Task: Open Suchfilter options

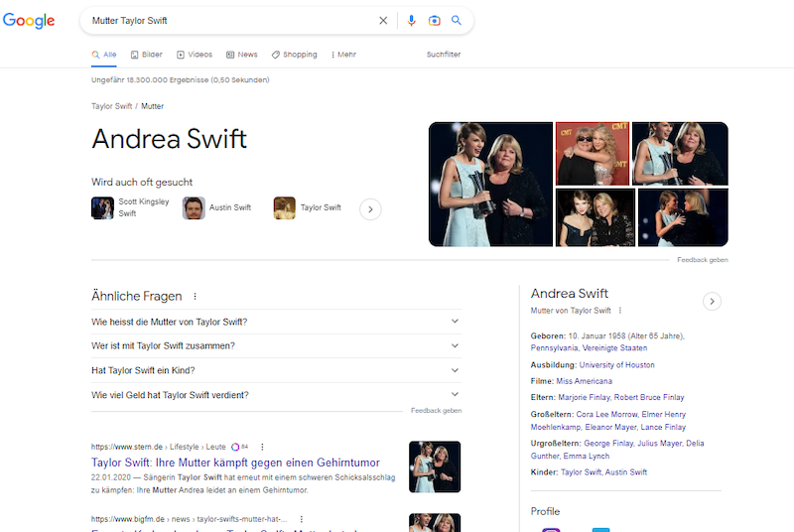Action: tap(444, 55)
